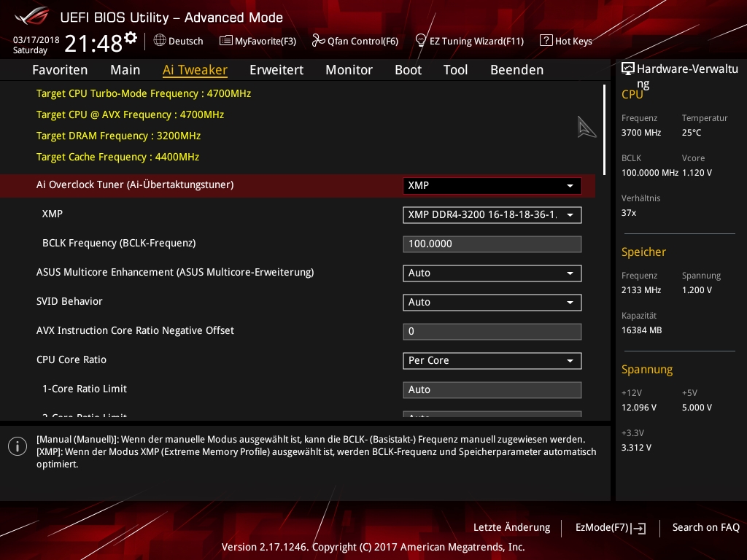Click the BCLK Frequency input field
The height and width of the screenshot is (560, 747).
(x=492, y=244)
